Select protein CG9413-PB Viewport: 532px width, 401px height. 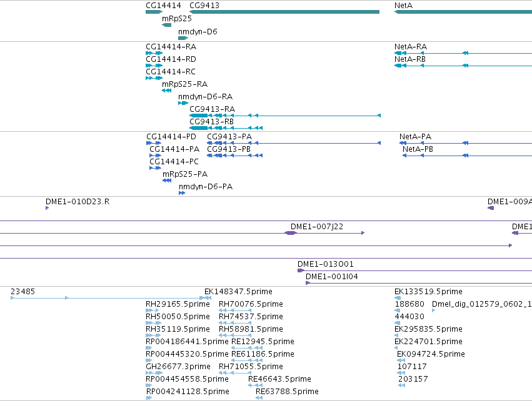[235, 156]
